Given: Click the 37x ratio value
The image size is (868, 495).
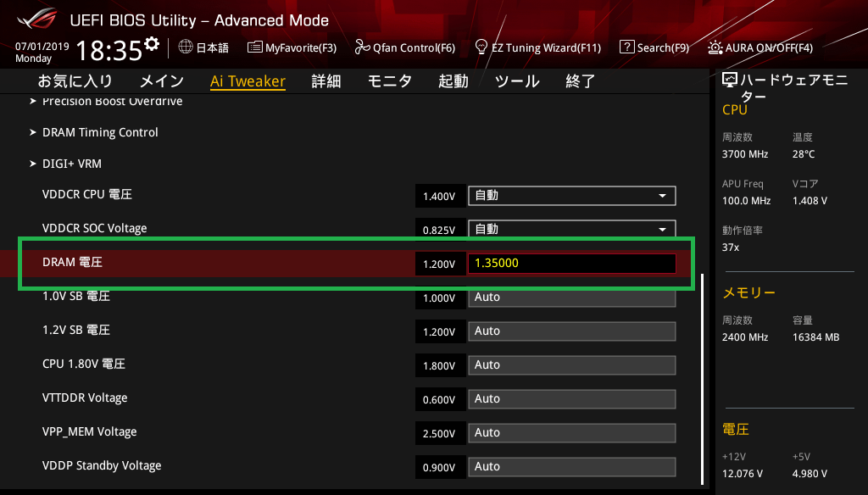Looking at the screenshot, I should tap(731, 247).
